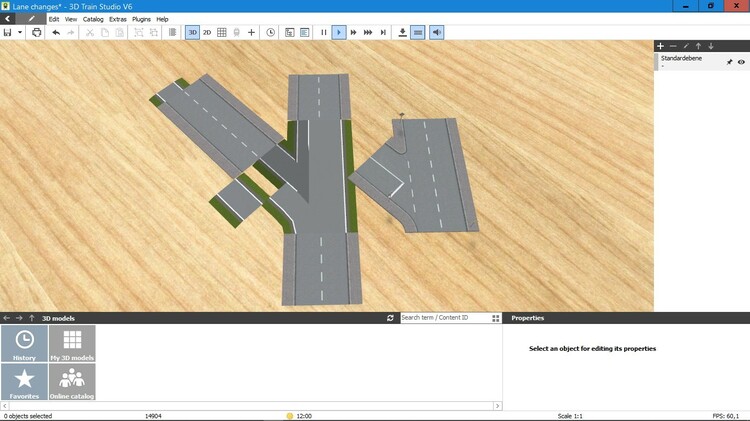Image resolution: width=750 pixels, height=421 pixels.
Task: Pause the simulation
Action: 324,32
